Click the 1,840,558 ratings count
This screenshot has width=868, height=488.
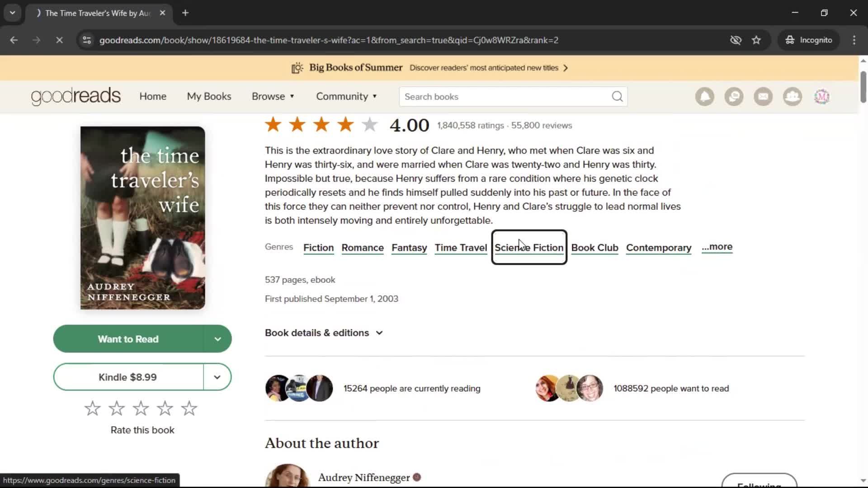pyautogui.click(x=470, y=126)
